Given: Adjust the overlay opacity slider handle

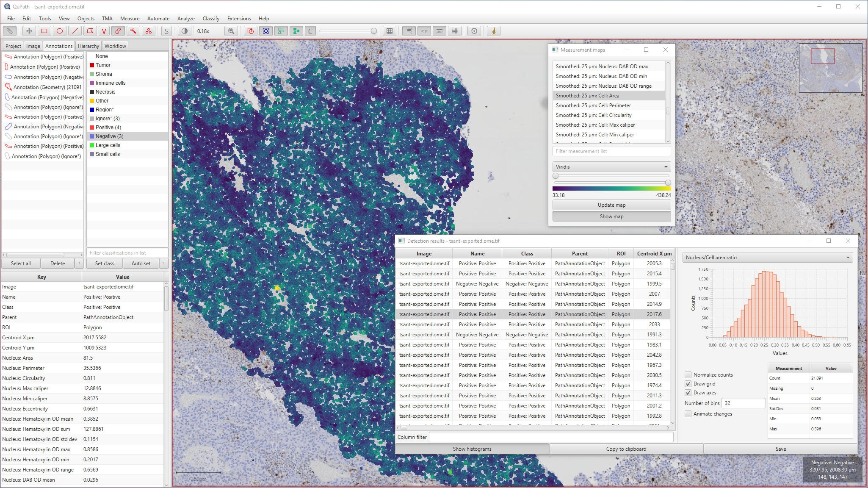Looking at the screenshot, I should pos(373,31).
